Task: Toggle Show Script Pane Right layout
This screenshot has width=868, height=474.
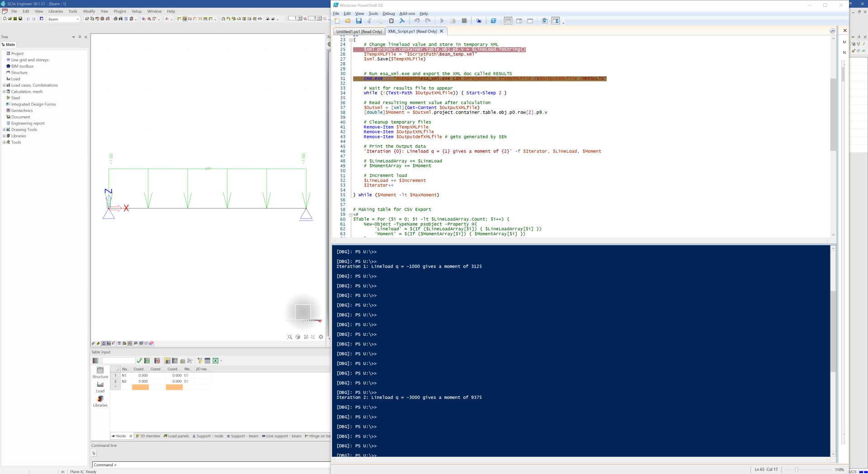Action: [519, 21]
